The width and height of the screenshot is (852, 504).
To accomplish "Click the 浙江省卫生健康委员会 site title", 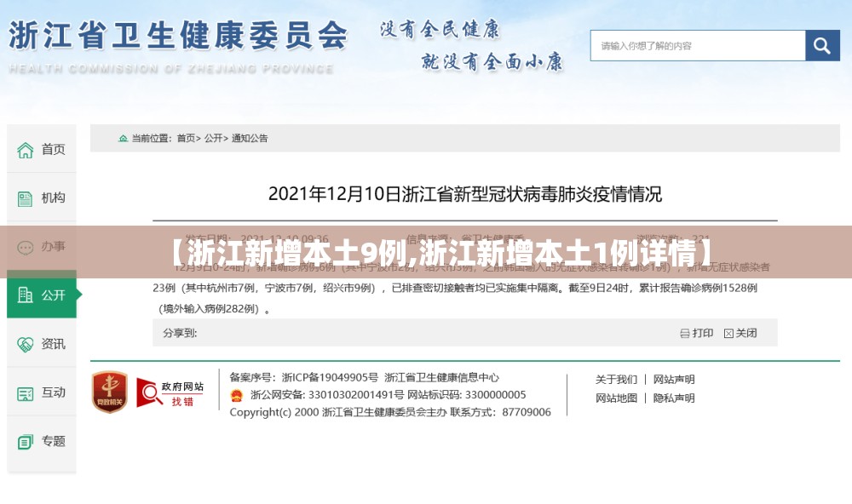I will pos(178,36).
